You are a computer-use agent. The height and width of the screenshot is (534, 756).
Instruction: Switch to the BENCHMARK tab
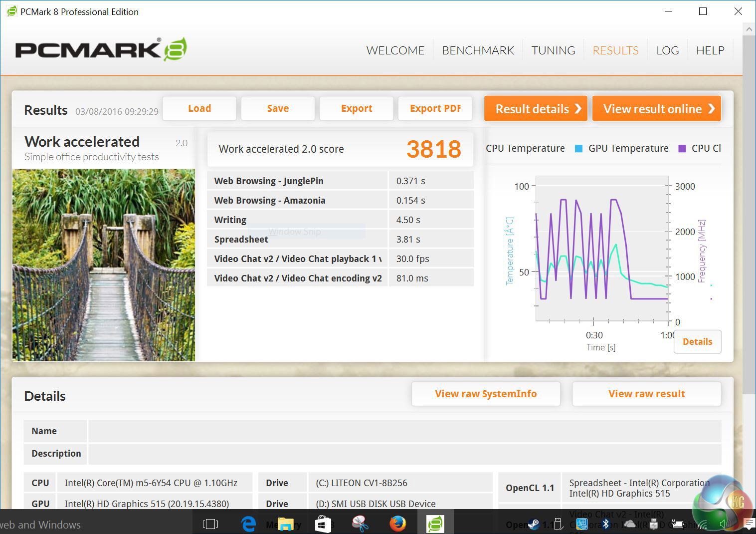click(478, 50)
